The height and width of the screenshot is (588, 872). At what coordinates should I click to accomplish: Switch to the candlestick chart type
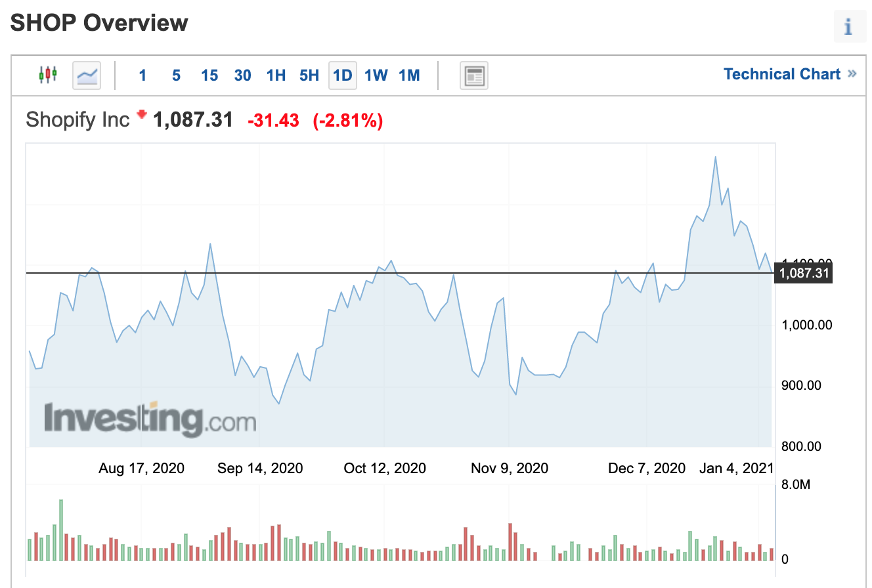point(48,75)
